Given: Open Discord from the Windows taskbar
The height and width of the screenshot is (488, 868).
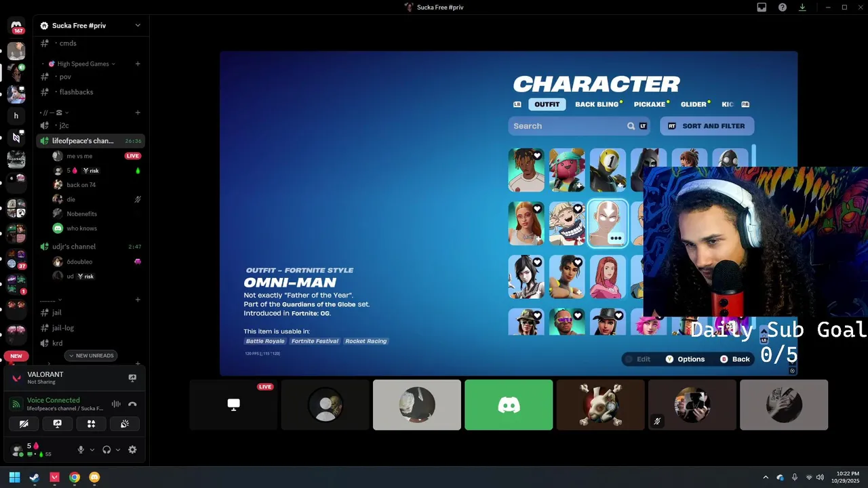Looking at the screenshot, I should tap(94, 477).
